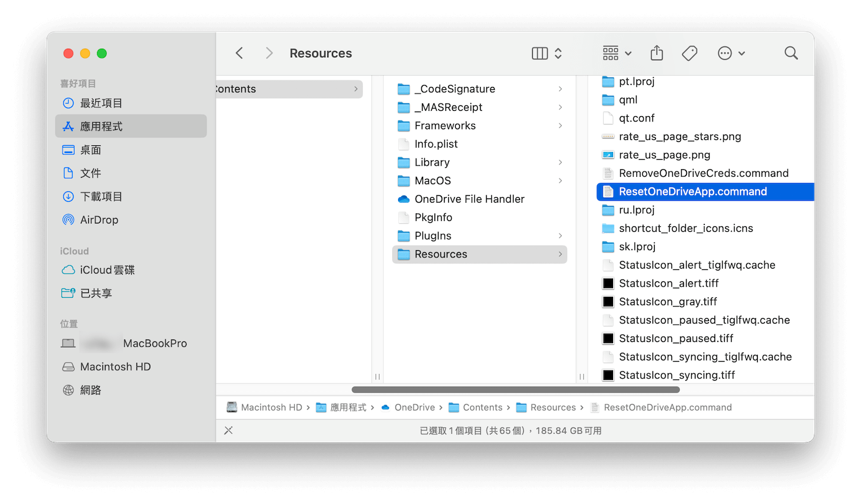Click the Share toolbar icon
The width and height of the screenshot is (861, 504).
[x=657, y=53]
